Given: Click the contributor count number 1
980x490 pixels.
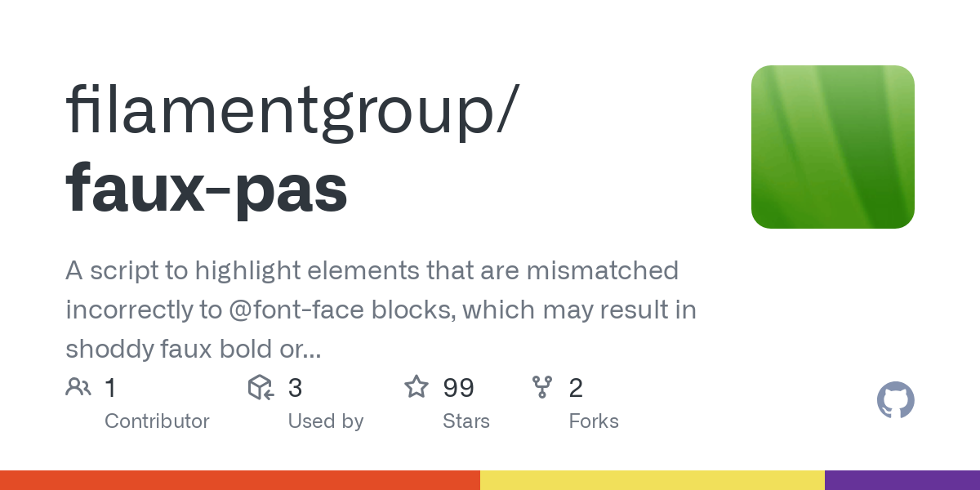Looking at the screenshot, I should click(110, 388).
